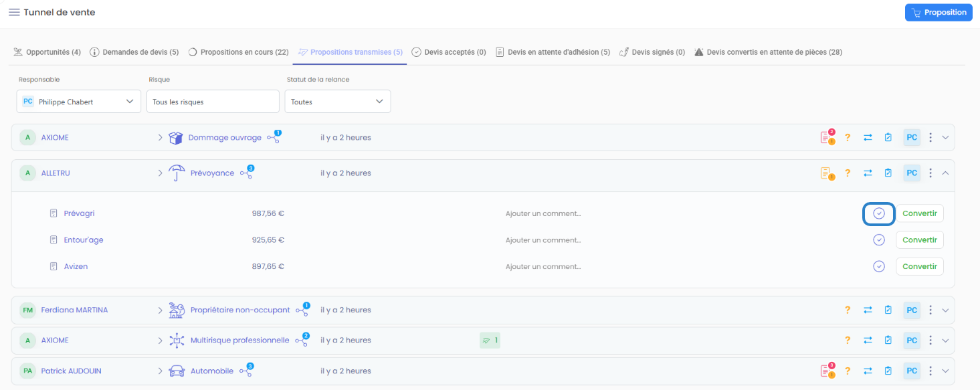Expand the AXIOME Multirisque professionnelle row

(945, 340)
